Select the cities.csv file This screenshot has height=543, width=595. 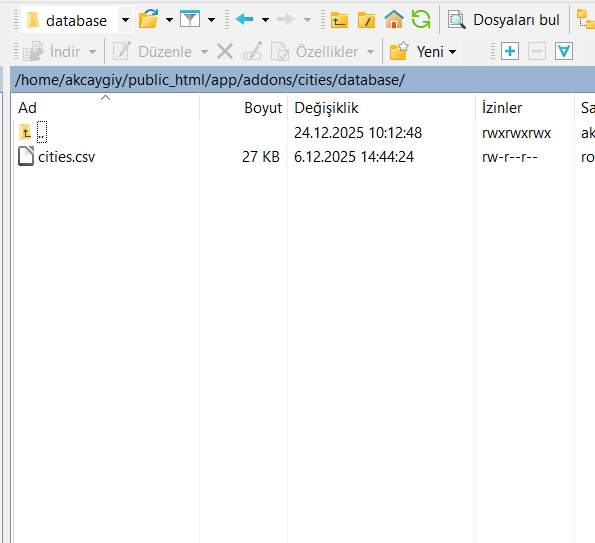(x=66, y=157)
